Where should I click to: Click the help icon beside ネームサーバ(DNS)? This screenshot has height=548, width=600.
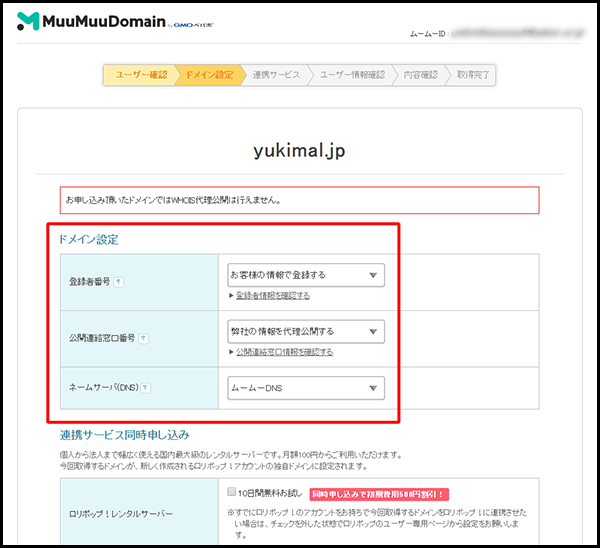(146, 387)
